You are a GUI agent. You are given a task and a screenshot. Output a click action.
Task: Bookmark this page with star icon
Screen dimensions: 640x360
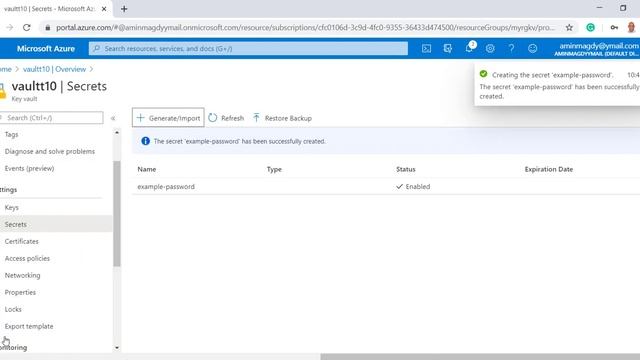click(x=569, y=27)
